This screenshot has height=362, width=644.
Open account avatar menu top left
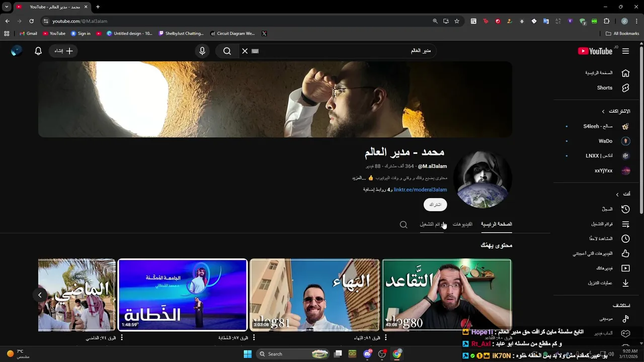(17, 51)
